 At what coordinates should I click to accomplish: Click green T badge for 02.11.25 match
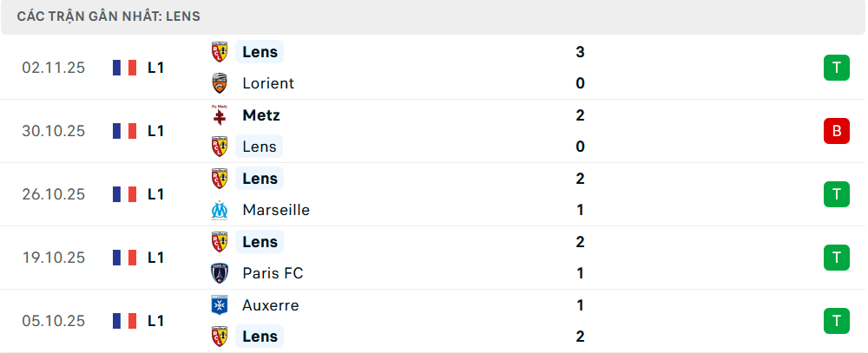tap(836, 68)
